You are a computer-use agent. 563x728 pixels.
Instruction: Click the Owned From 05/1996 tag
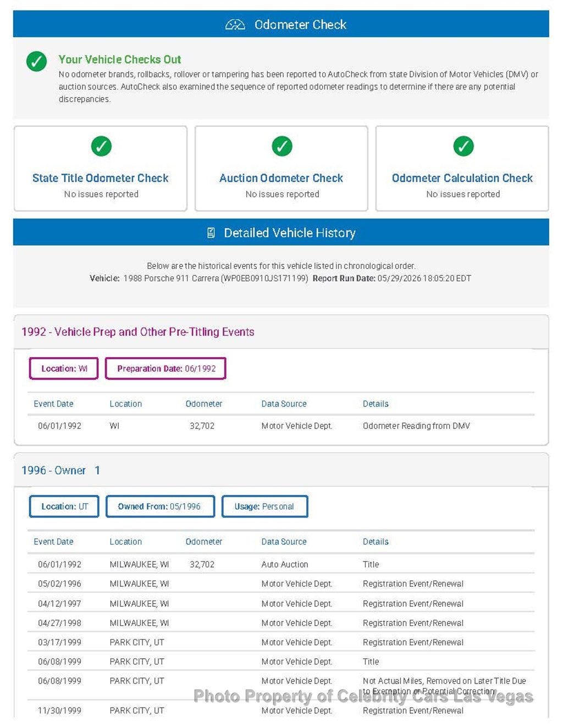(x=160, y=507)
